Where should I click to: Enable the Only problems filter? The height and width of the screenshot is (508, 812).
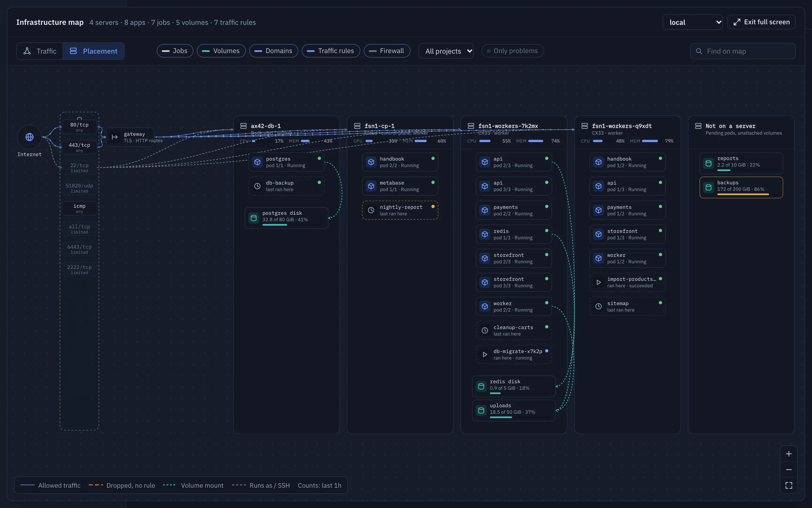512,51
